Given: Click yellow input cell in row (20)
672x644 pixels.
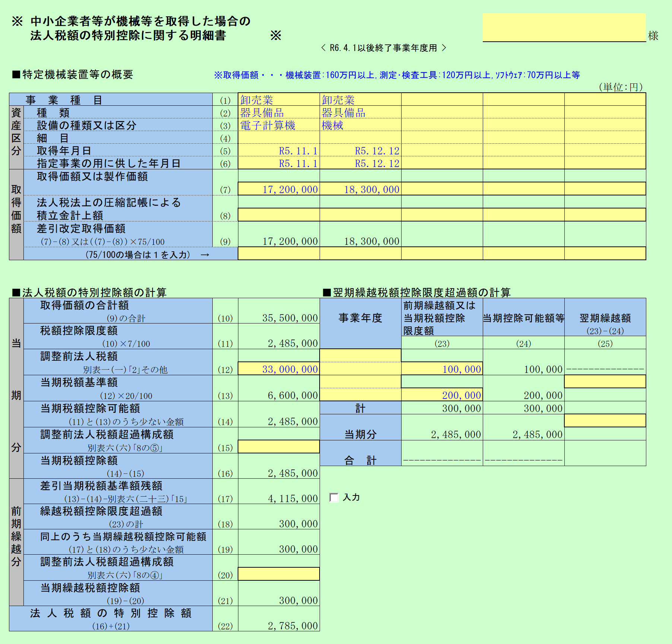Looking at the screenshot, I should [279, 574].
